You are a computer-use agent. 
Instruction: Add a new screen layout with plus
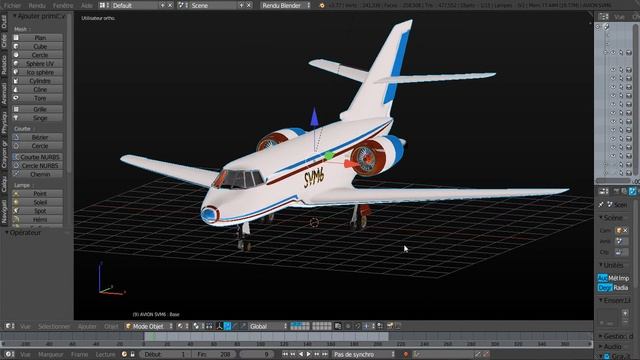[162, 5]
